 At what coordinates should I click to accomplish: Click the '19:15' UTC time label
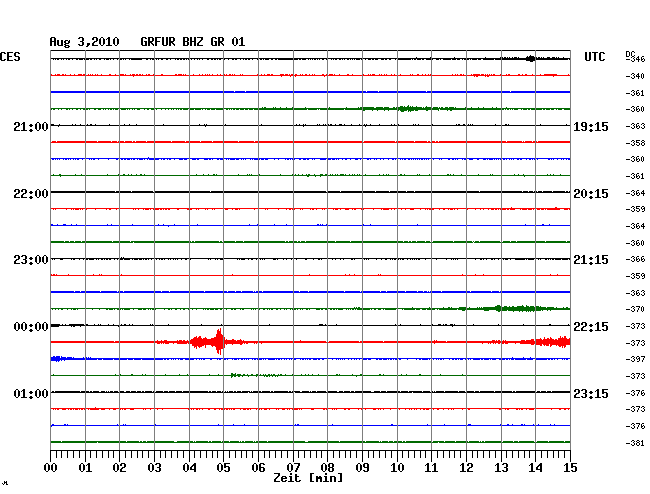coord(591,127)
